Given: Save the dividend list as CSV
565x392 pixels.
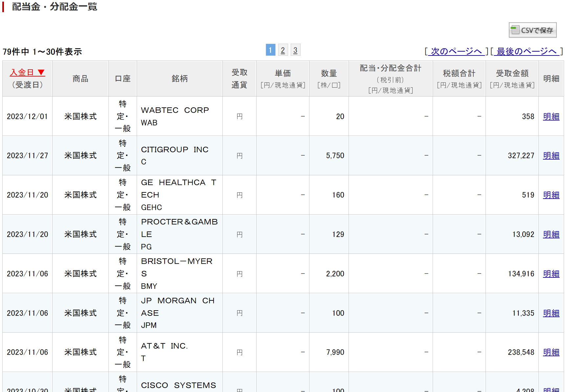Looking at the screenshot, I should tap(532, 30).
